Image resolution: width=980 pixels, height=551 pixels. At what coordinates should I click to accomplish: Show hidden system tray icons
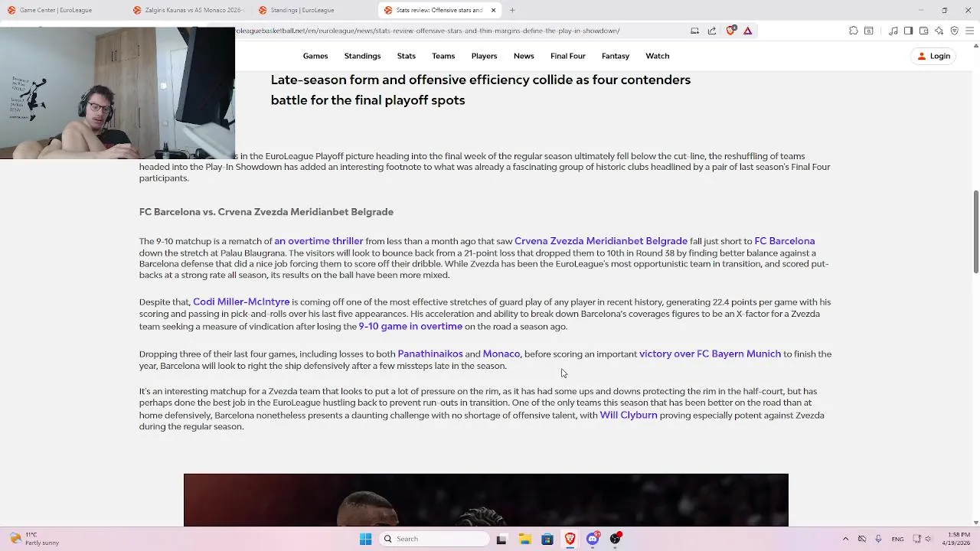coord(845,539)
